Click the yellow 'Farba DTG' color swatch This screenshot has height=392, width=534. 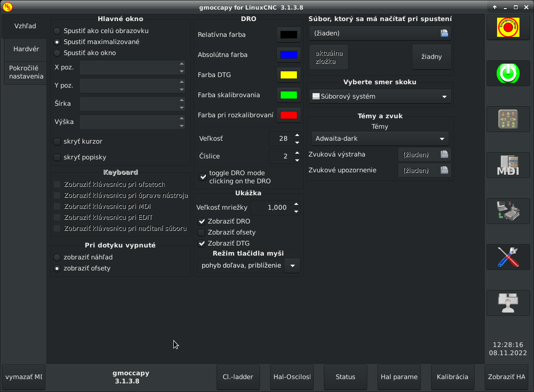pyautogui.click(x=288, y=75)
